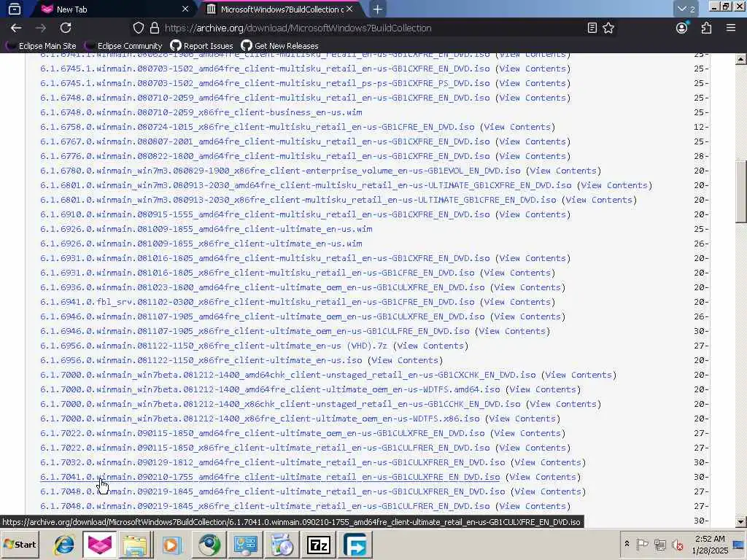Download 6.1.6926.0 x86fre client-ultimate en-us.wim
747x560 pixels.
[x=201, y=244]
